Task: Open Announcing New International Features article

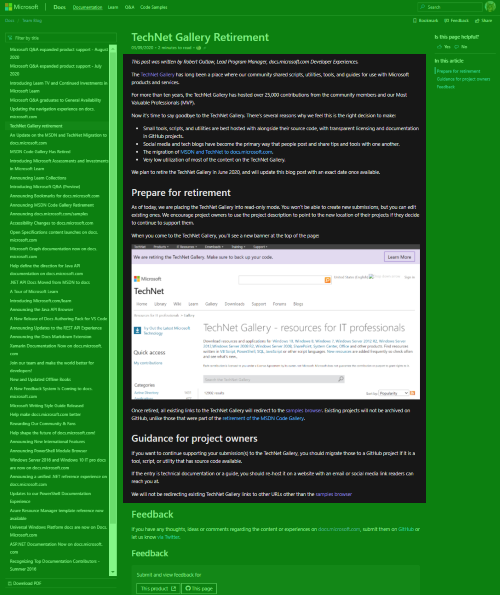Action: tap(47, 442)
